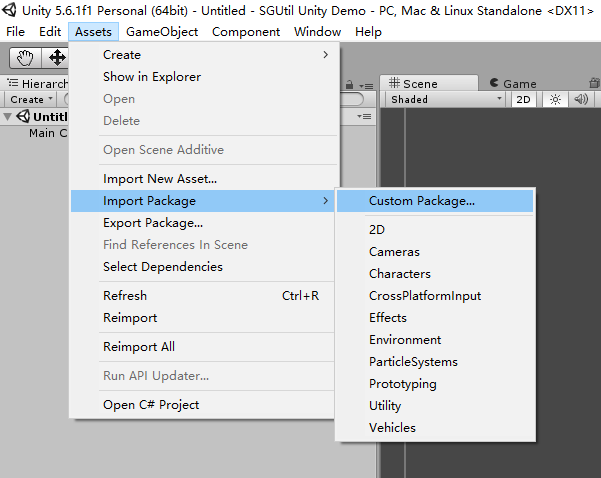Toggle 2D scene view mode
Image resolution: width=601 pixels, height=478 pixels.
tap(523, 100)
